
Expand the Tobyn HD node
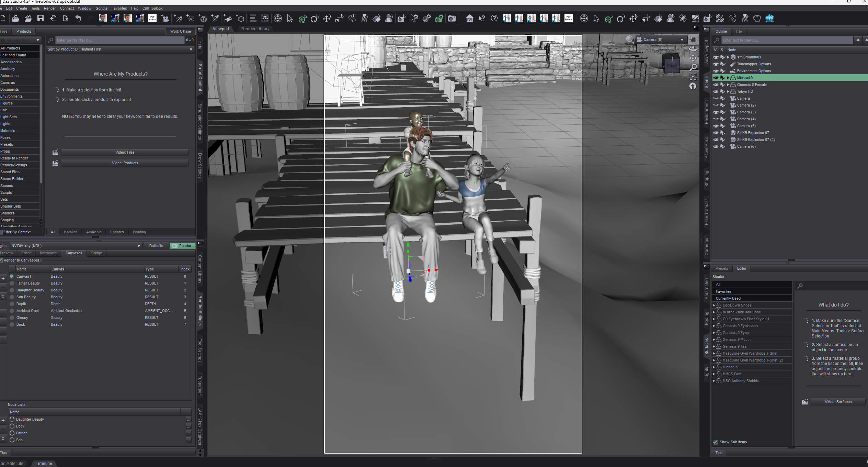(728, 91)
